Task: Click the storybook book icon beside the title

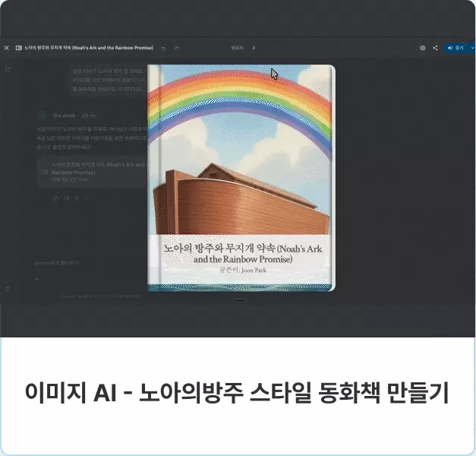Action: point(18,48)
